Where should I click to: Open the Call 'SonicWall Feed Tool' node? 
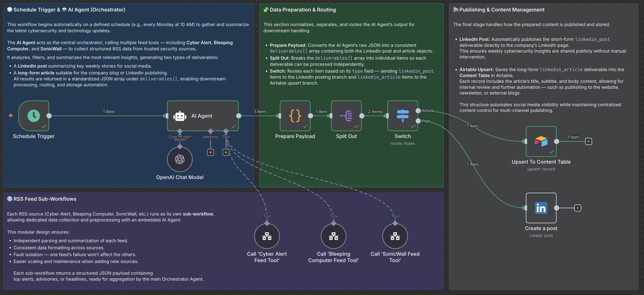(395, 236)
